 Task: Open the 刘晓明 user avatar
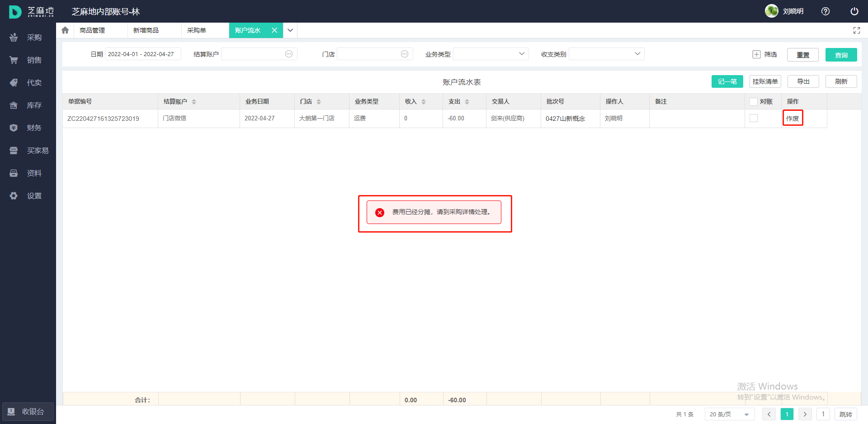pos(771,11)
